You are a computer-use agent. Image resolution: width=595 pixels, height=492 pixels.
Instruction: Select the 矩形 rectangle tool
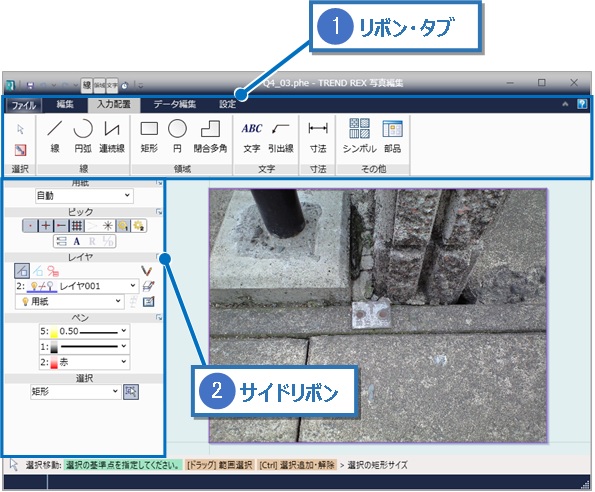[x=149, y=136]
